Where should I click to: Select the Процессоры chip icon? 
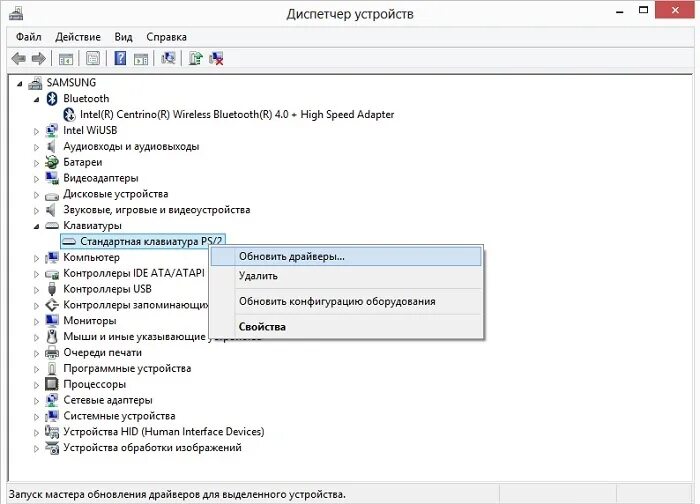pos(52,384)
